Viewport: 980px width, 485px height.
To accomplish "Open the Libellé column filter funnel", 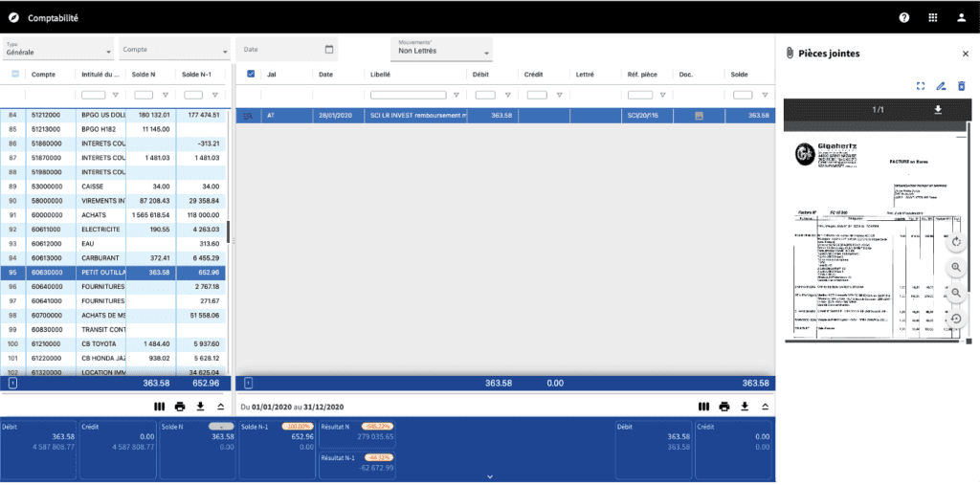I will (456, 95).
